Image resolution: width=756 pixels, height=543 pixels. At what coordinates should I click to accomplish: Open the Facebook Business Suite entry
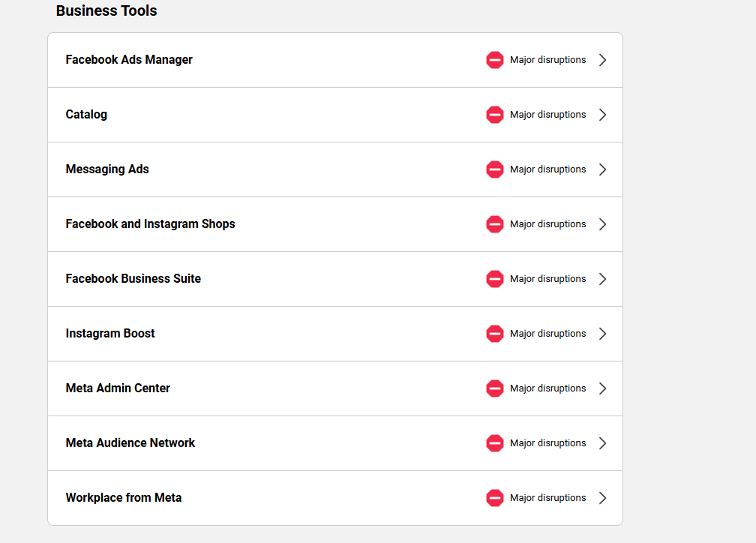[335, 279]
